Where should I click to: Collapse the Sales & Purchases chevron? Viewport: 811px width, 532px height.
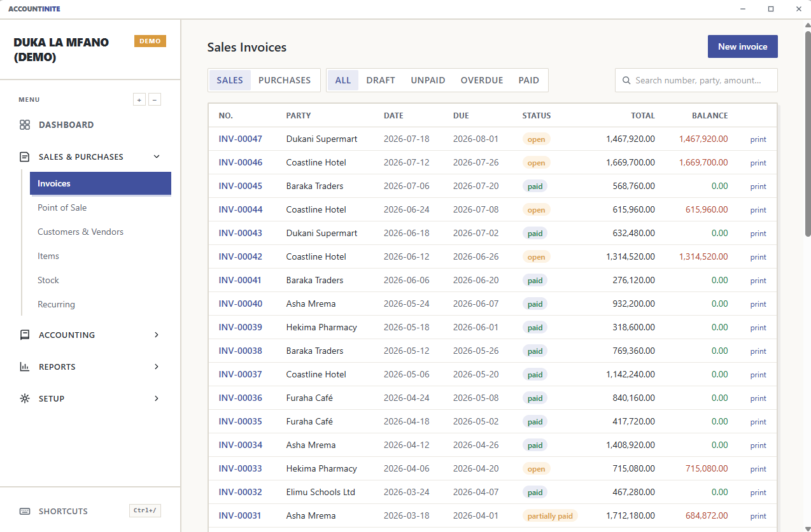point(157,157)
